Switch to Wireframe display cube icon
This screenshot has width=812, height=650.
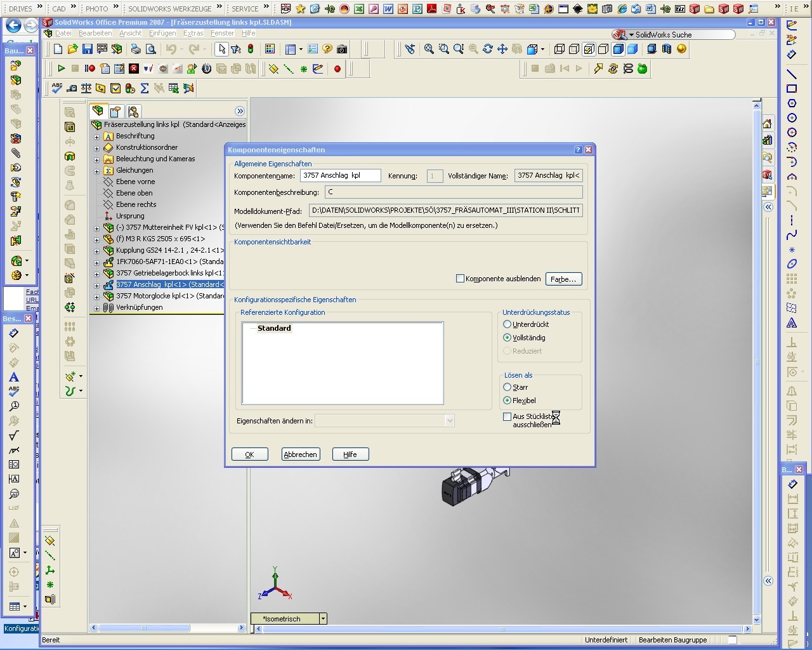(x=560, y=49)
